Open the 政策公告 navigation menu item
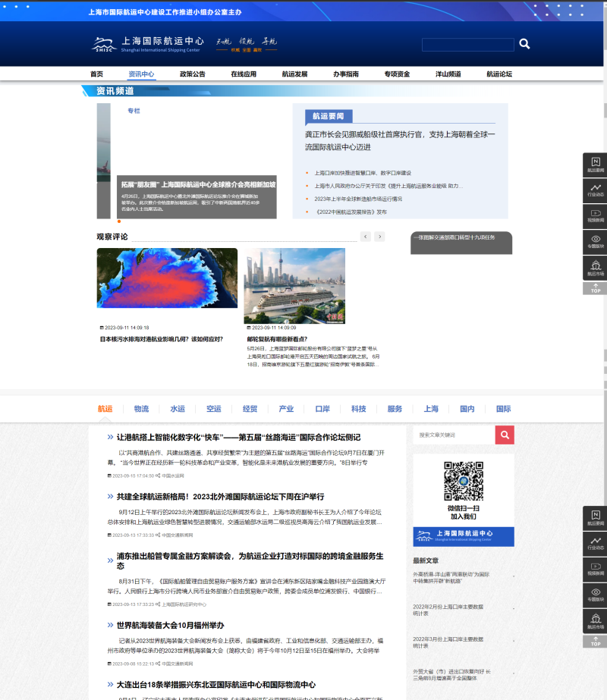 (x=192, y=74)
